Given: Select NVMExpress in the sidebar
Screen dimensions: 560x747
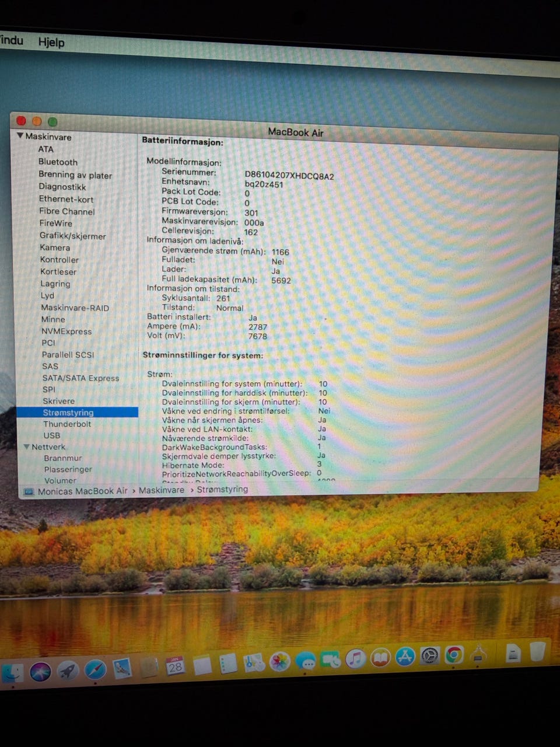Looking at the screenshot, I should point(66,331).
